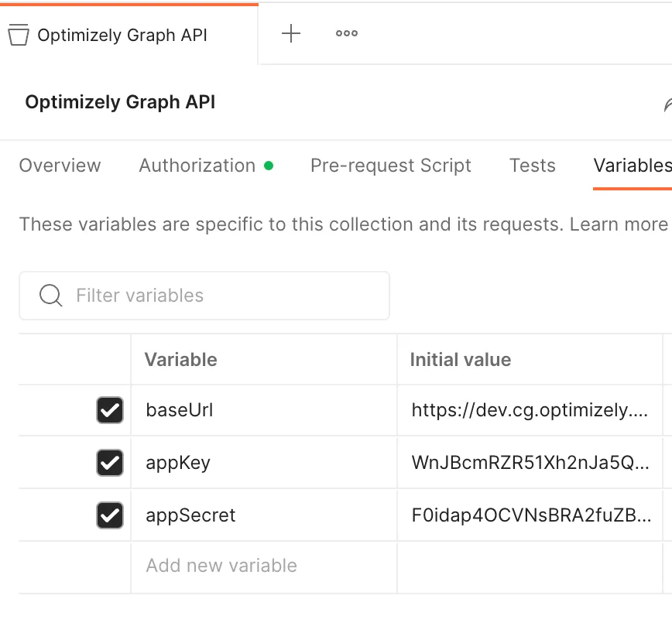
Task: Uncheck the baseUrl variable checkbox
Action: (110, 410)
